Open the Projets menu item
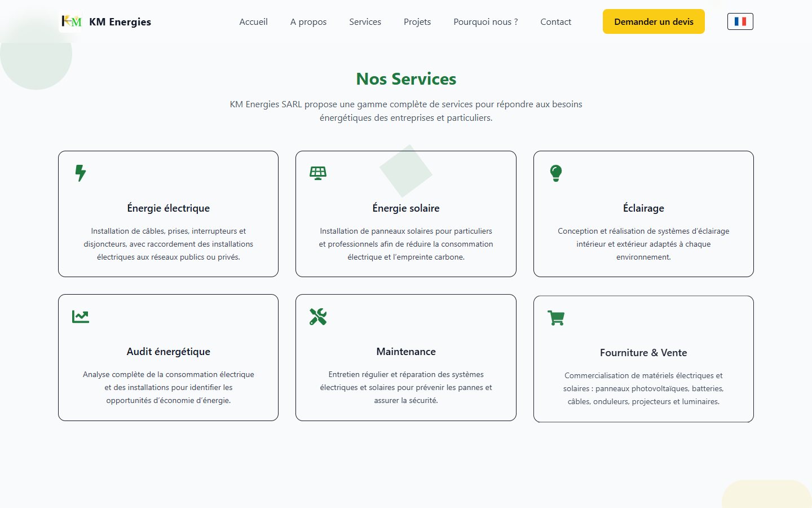 417,21
